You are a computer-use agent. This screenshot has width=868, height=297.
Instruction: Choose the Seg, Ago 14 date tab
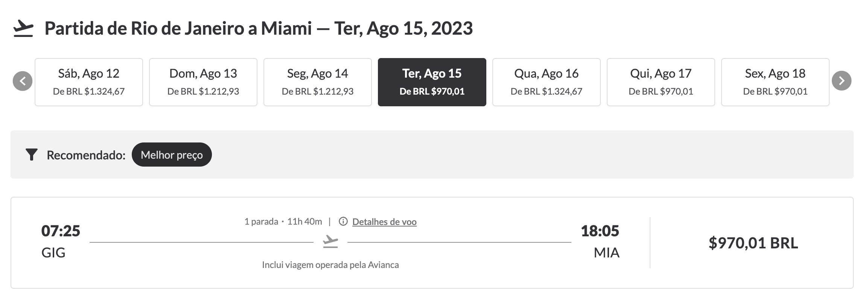coord(318,82)
